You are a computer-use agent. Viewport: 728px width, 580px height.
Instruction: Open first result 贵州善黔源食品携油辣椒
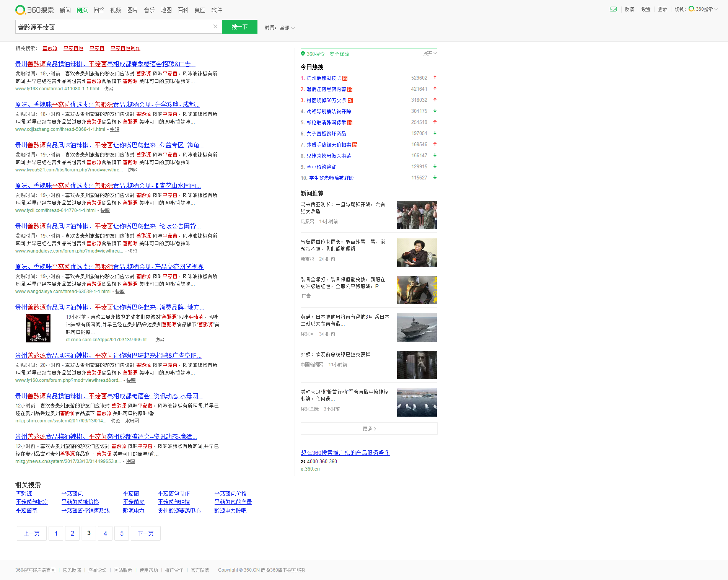pyautogui.click(x=105, y=64)
